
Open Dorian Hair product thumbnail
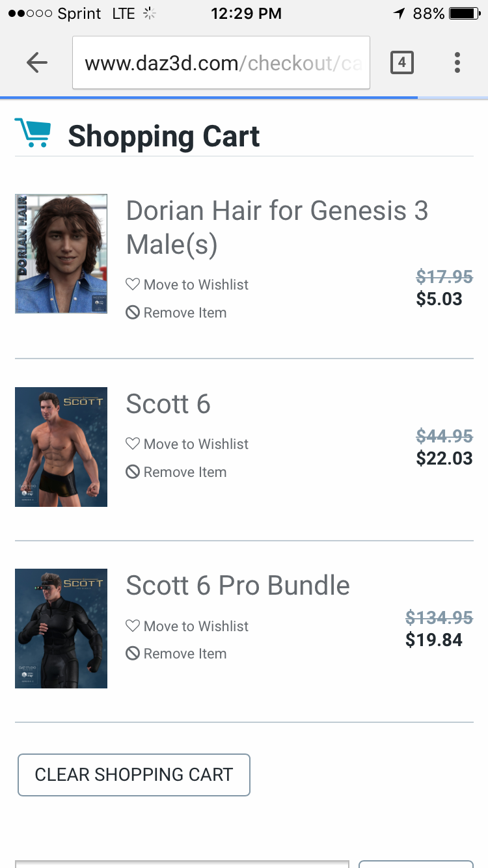pos(61,254)
